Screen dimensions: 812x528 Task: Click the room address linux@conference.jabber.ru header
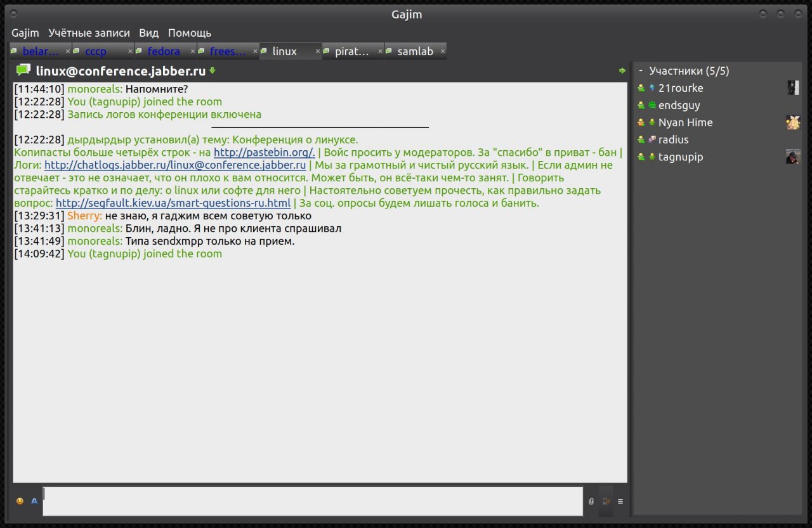click(121, 70)
